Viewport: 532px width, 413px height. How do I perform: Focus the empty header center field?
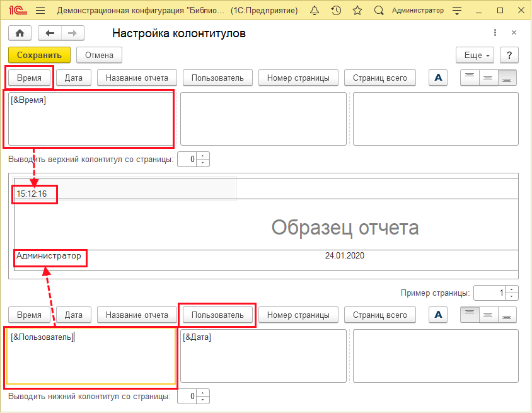[x=263, y=119]
